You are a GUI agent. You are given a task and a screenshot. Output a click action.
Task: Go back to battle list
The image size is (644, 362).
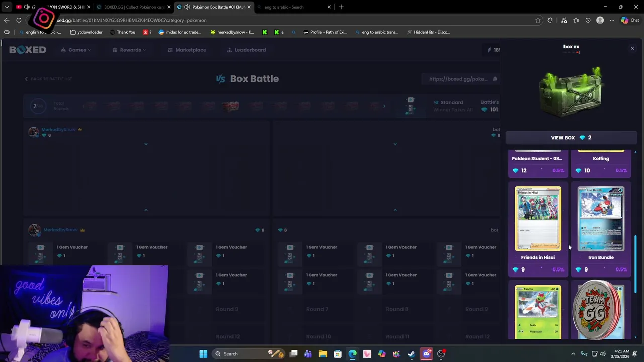coord(48,79)
